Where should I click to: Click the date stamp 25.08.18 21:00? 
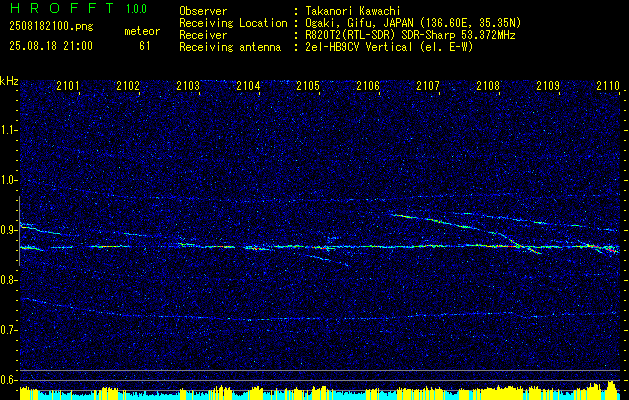click(x=51, y=46)
